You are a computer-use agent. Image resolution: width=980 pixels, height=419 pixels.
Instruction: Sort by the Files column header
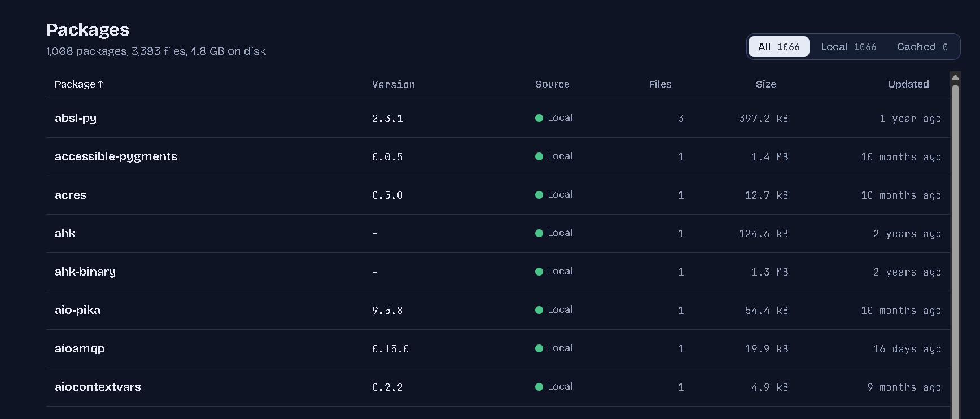coord(660,84)
